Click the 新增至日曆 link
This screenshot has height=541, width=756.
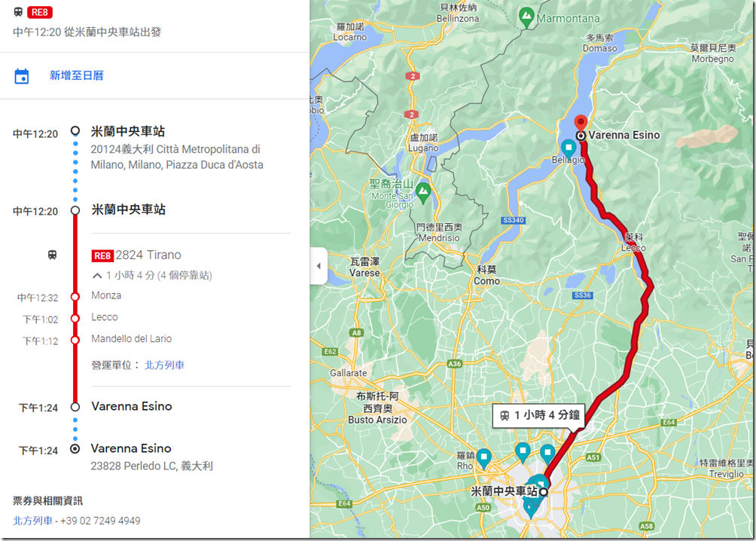coord(77,75)
